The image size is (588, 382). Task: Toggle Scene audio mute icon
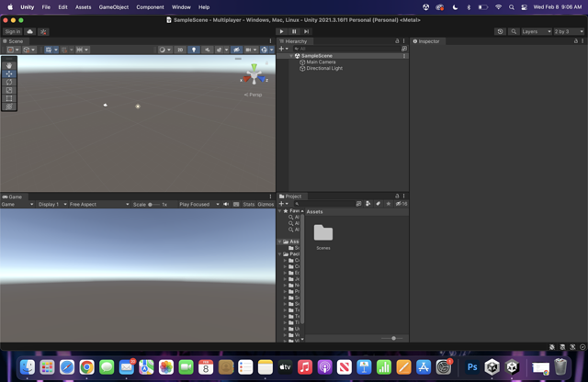pyautogui.click(x=207, y=50)
